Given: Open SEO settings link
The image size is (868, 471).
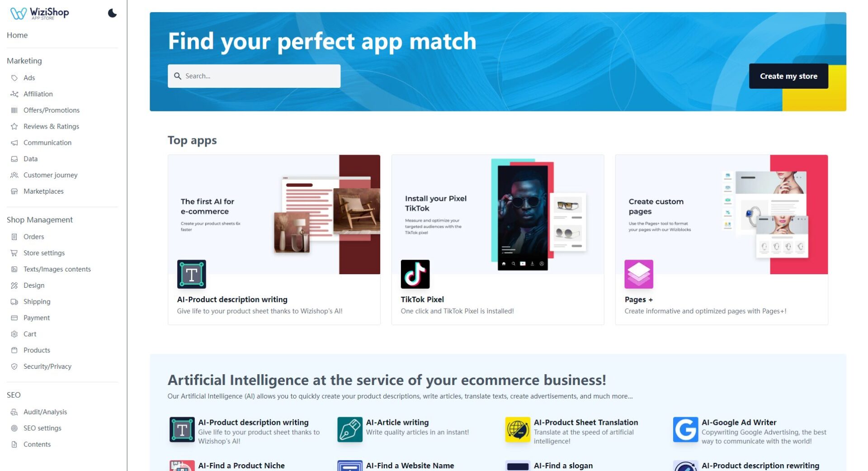Looking at the screenshot, I should click(42, 428).
